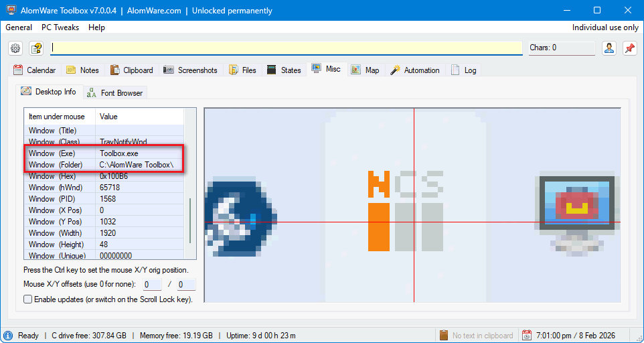This screenshot has height=343, width=644.
Task: Click the calendar date in status bar
Action: (x=579, y=335)
